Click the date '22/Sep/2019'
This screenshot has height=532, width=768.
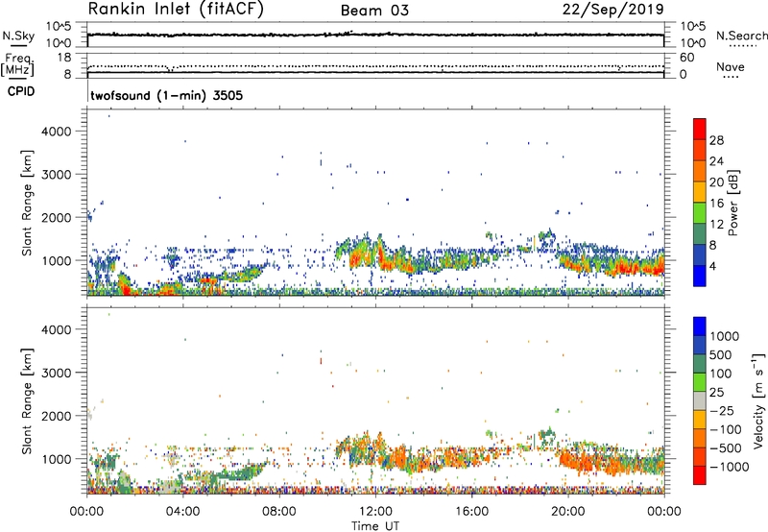[x=613, y=9]
